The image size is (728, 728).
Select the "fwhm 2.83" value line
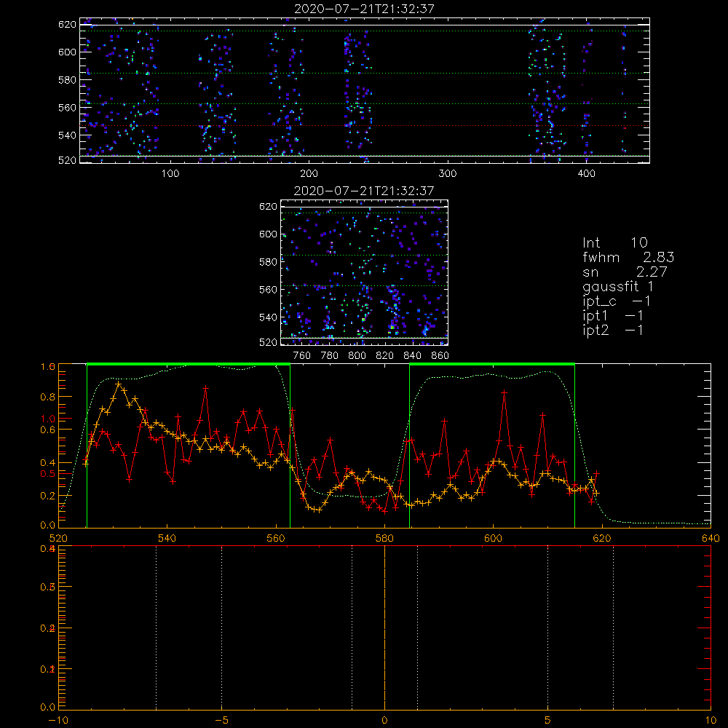(x=628, y=257)
